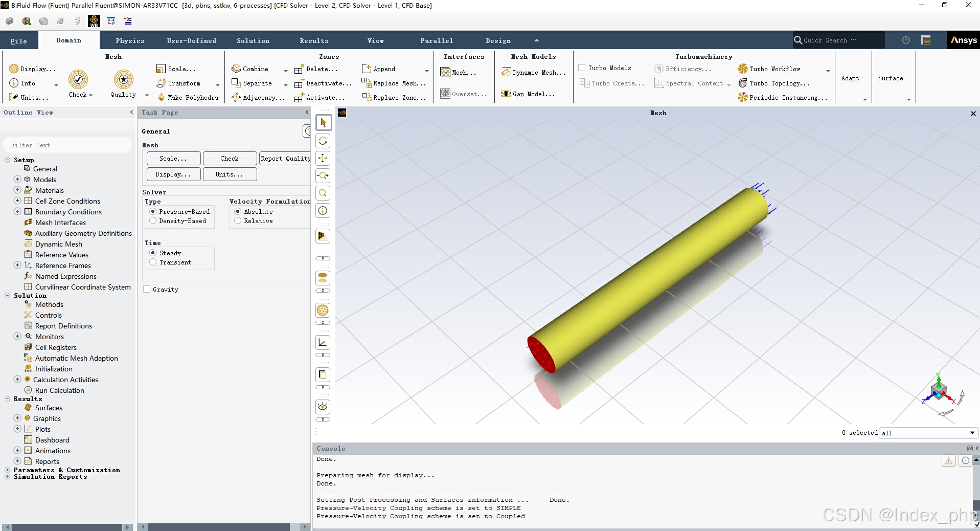Open Periodic Instancing
The image size is (980, 531).
tap(783, 98)
